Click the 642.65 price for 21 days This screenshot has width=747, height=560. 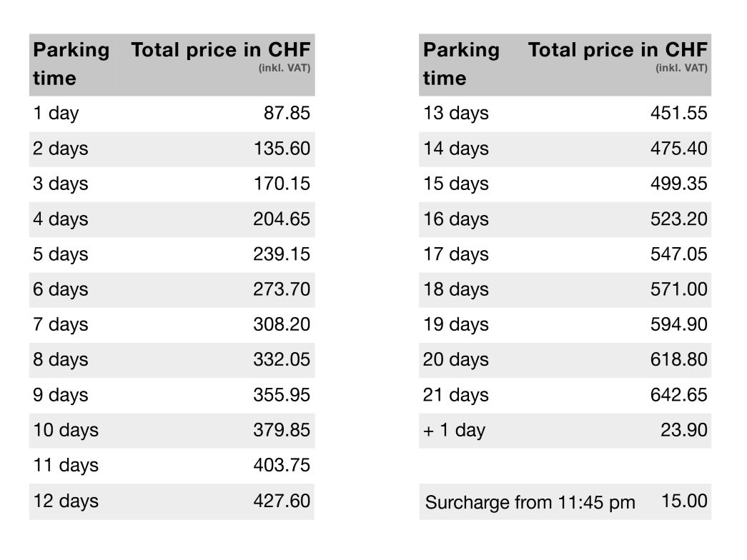tap(679, 395)
